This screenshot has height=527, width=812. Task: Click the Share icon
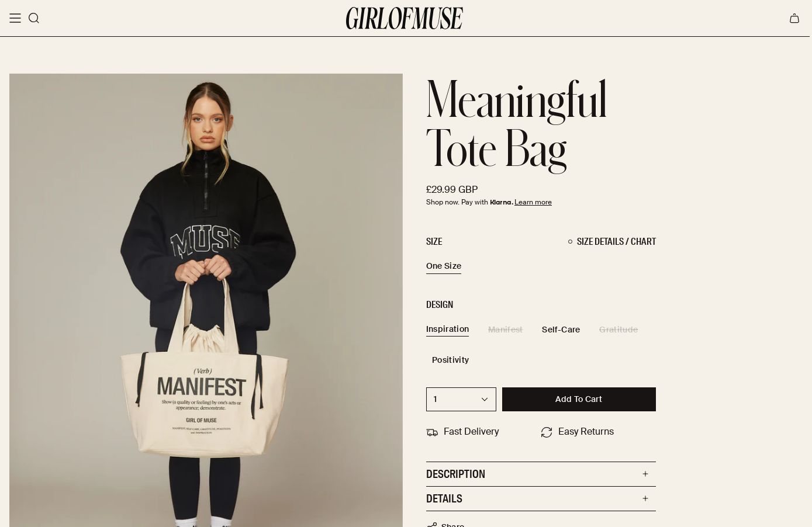pyautogui.click(x=432, y=525)
